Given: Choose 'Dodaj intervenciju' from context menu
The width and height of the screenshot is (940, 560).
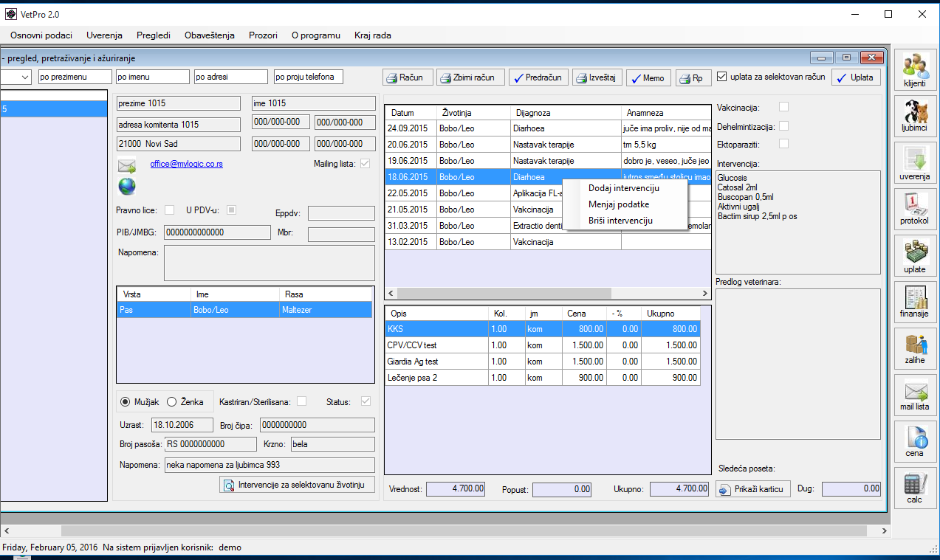Looking at the screenshot, I should (x=623, y=188).
